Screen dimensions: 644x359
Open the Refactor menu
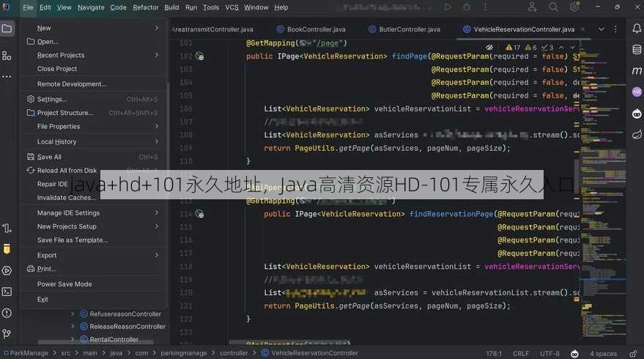click(x=145, y=7)
